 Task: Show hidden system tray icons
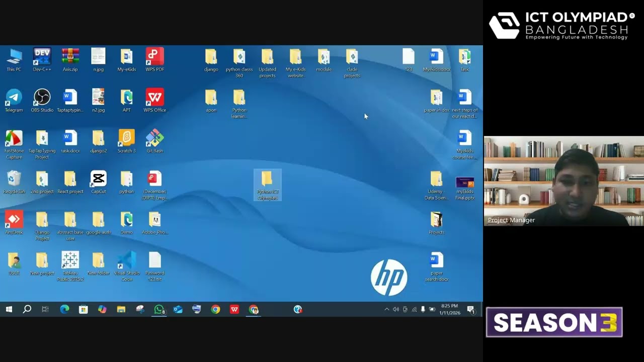coord(386,309)
